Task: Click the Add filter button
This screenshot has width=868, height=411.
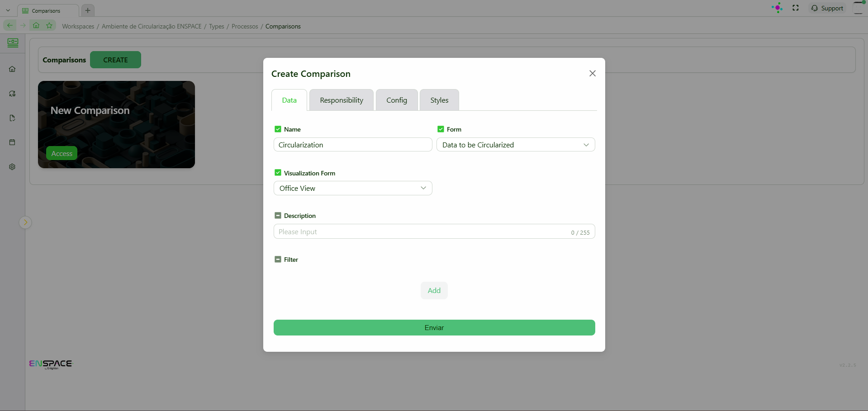Action: point(434,290)
